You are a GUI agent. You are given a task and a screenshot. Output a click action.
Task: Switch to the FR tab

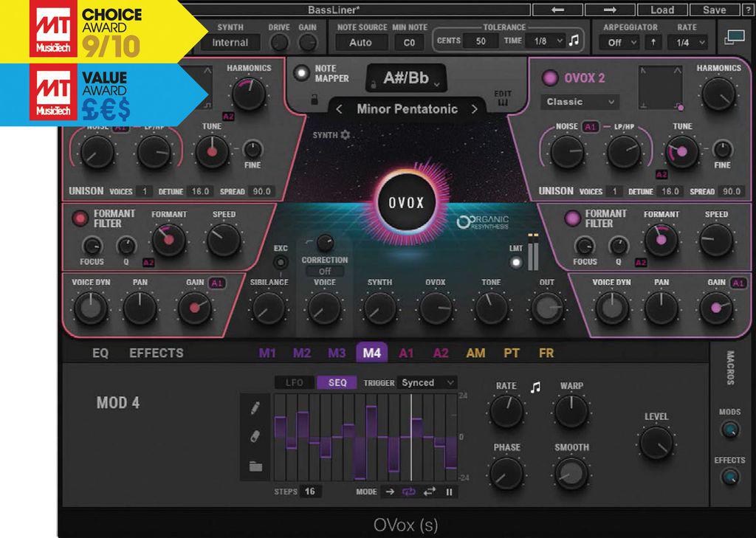pyautogui.click(x=546, y=354)
